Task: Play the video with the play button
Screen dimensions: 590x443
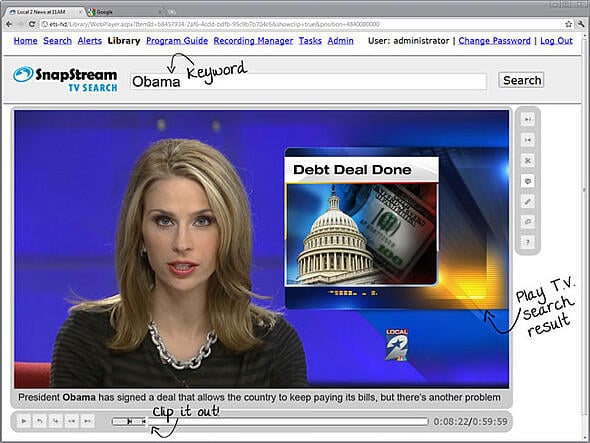Action: [24, 421]
